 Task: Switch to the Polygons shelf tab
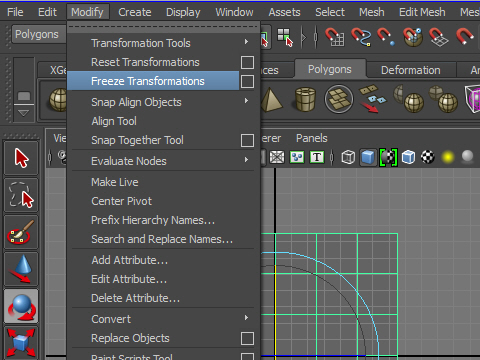point(330,69)
